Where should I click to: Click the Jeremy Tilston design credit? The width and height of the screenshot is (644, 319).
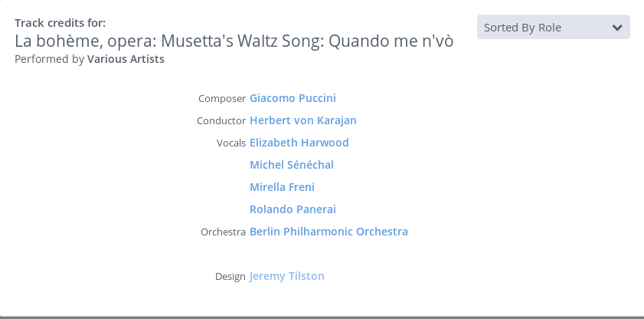click(286, 276)
